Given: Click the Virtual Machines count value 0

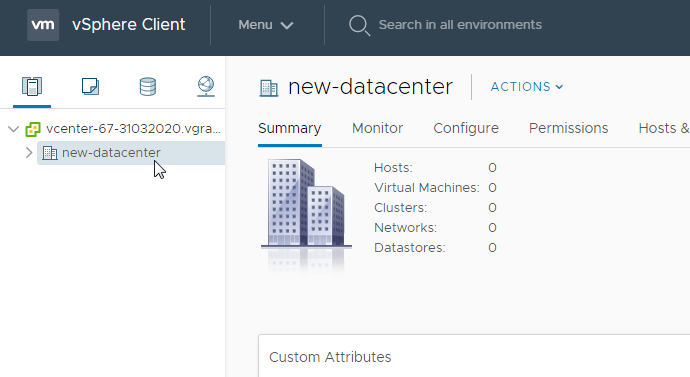Looking at the screenshot, I should (492, 188).
